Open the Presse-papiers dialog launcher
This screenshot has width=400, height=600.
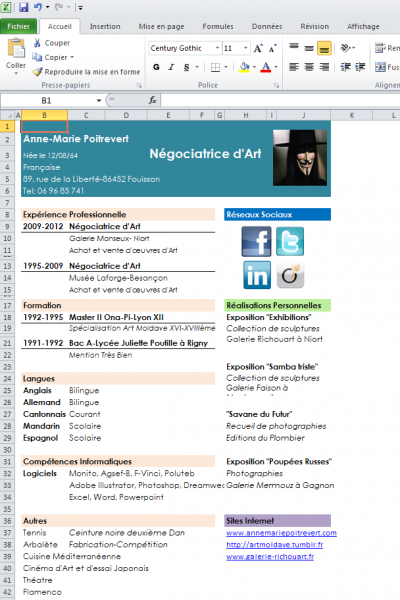pyautogui.click(x=139, y=85)
